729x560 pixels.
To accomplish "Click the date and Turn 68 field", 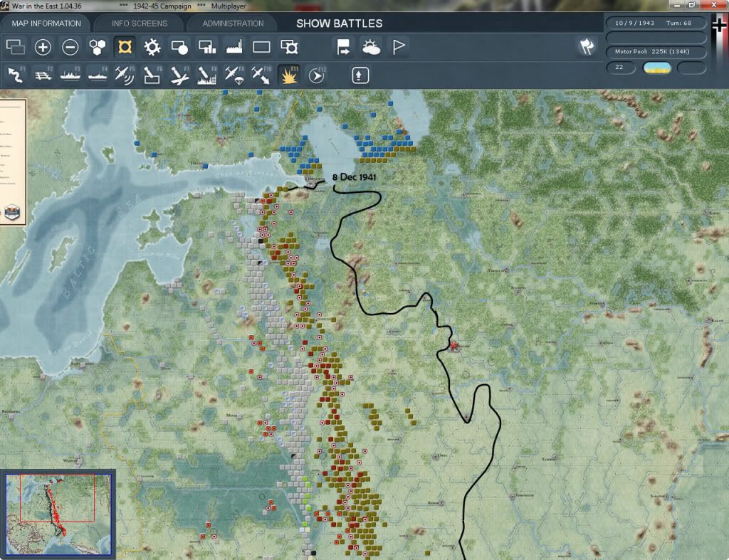I will point(656,23).
